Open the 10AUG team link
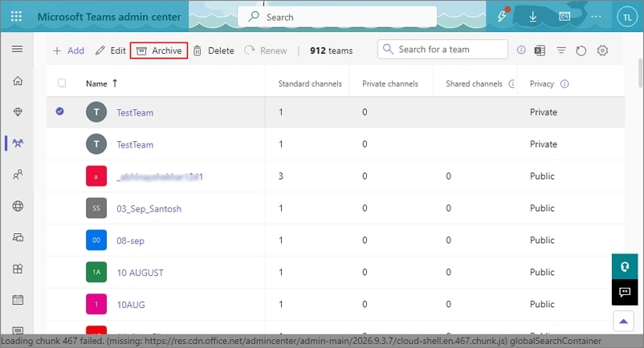 pos(131,305)
